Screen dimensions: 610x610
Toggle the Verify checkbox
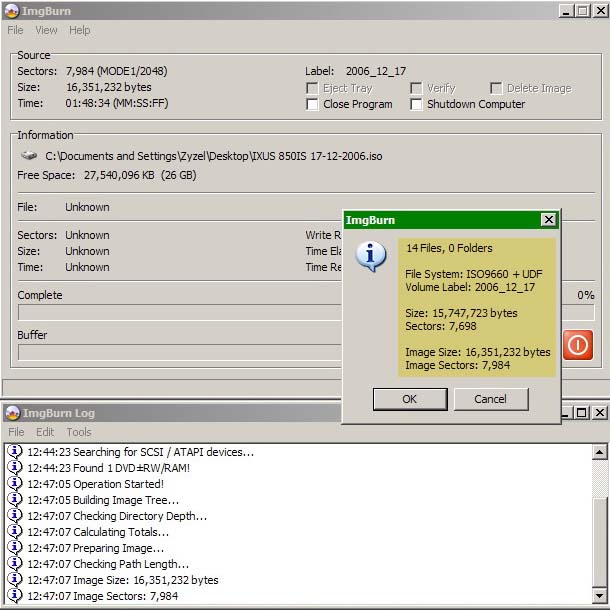(x=416, y=88)
